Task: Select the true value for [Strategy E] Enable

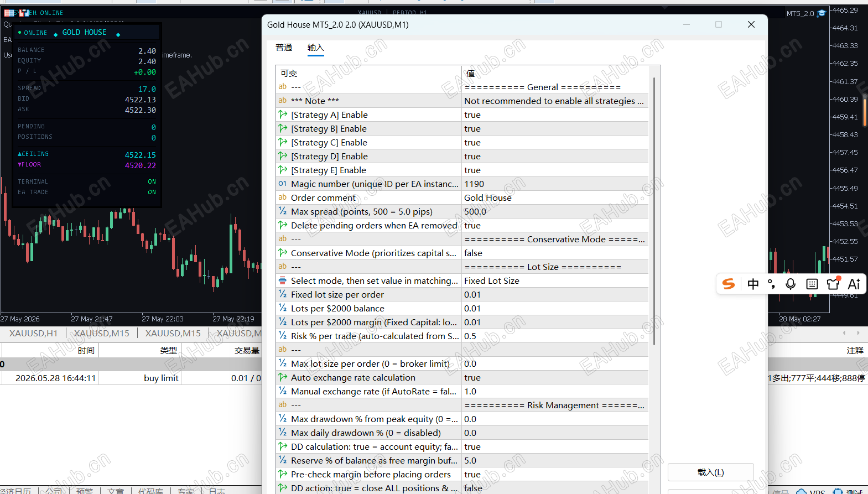Action: coord(555,170)
